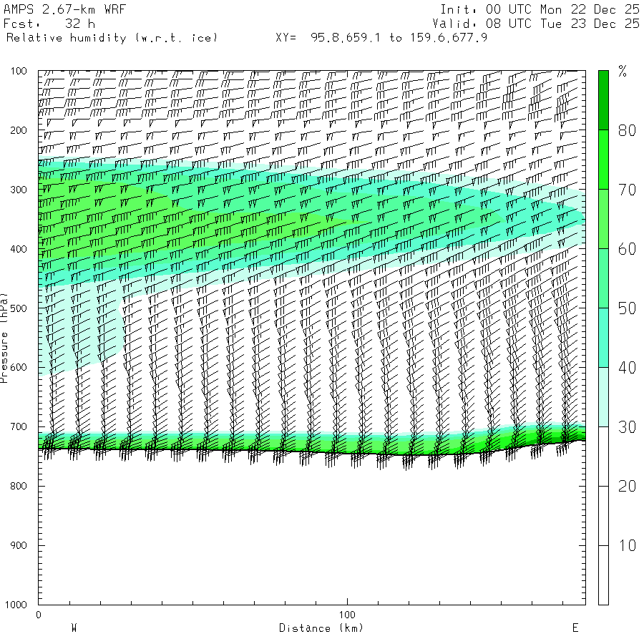
Task: Click the pale colorbar band between 30 and 40
Action: (x=603, y=396)
